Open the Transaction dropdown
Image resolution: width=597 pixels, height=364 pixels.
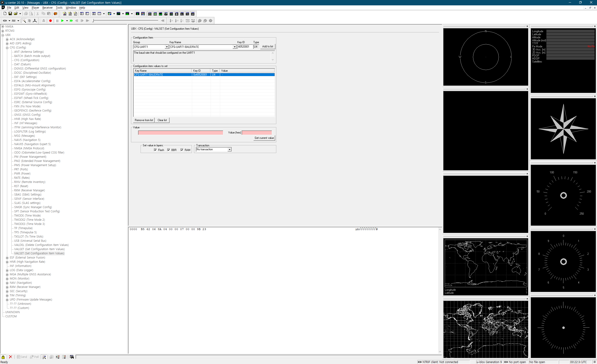pyautogui.click(x=229, y=150)
